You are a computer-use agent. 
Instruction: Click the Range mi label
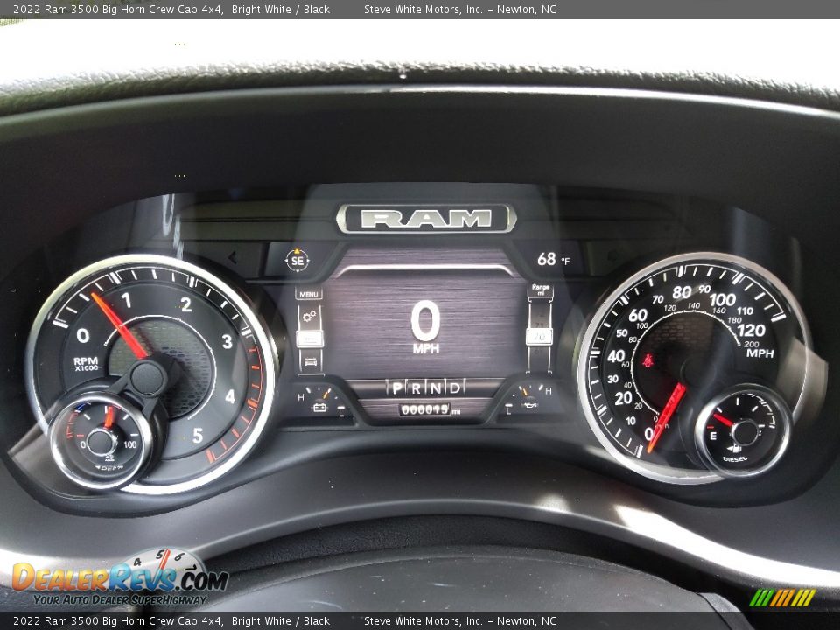(x=541, y=290)
